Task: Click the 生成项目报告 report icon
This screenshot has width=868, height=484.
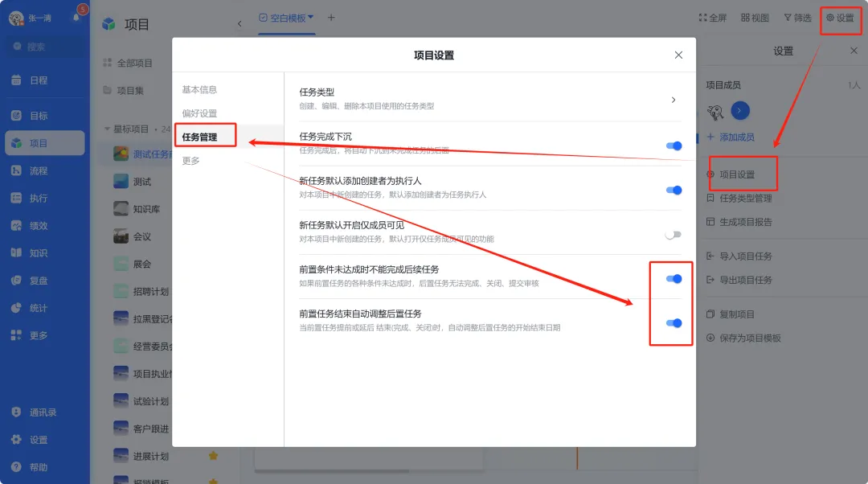Action: click(710, 222)
